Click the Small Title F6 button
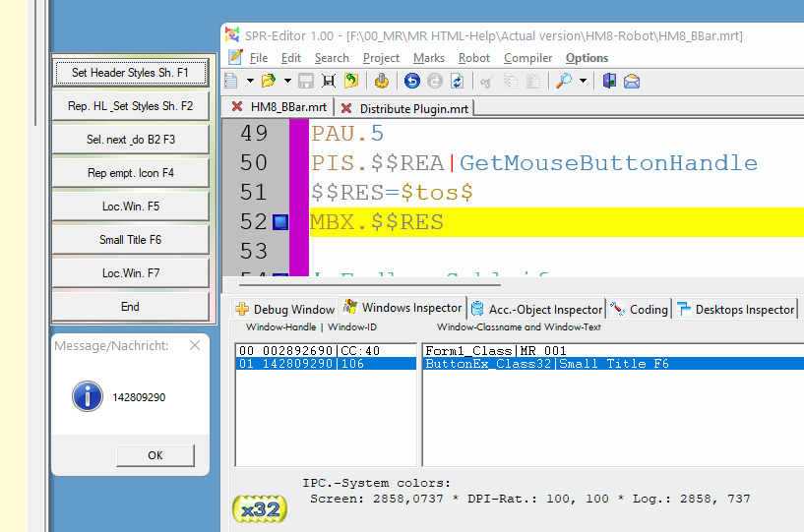The width and height of the screenshot is (804, 532). (x=130, y=240)
